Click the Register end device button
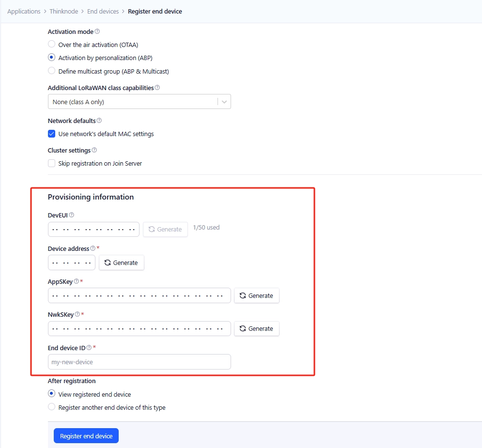This screenshot has height=448, width=482. (86, 436)
